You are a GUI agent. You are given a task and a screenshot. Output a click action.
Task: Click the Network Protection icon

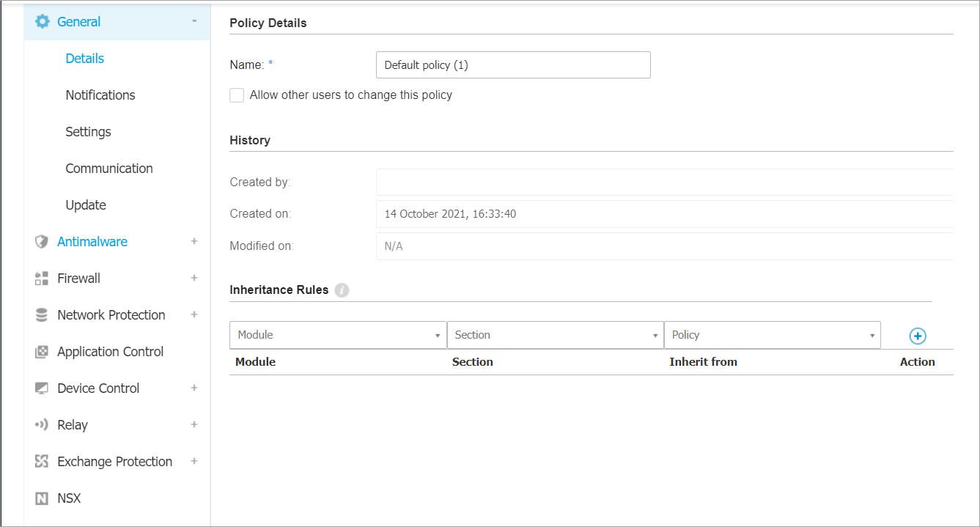click(x=42, y=315)
